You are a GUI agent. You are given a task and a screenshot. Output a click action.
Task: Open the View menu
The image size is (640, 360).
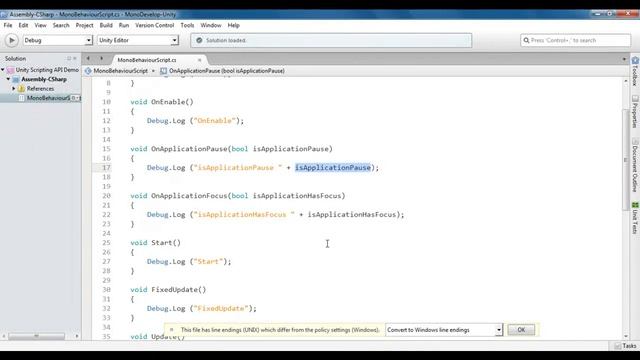pyautogui.click(x=40, y=25)
